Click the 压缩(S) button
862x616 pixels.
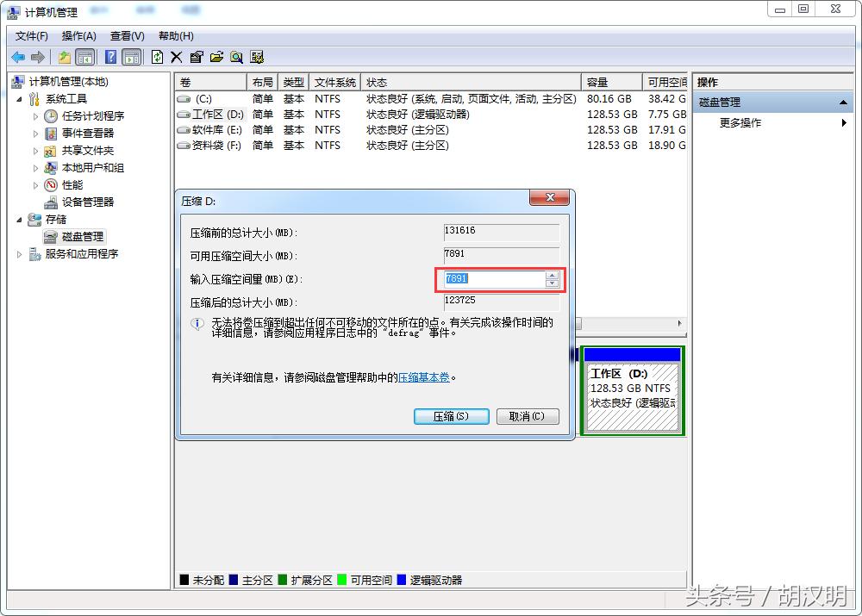pos(451,415)
